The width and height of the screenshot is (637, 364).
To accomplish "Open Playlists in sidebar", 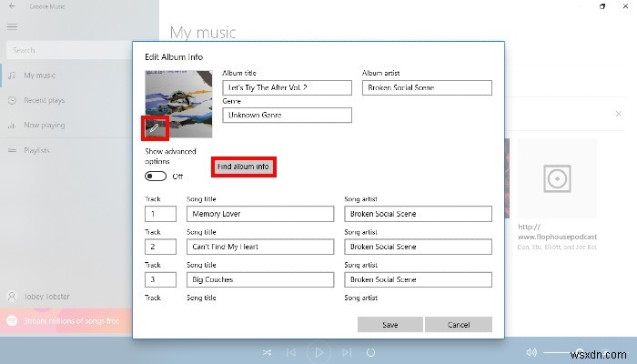I will pyautogui.click(x=67, y=150).
